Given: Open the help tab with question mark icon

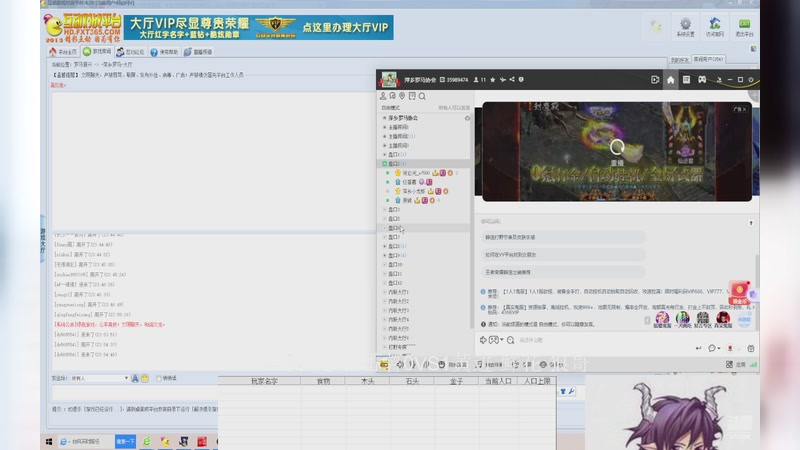Looking at the screenshot, I should point(164,52).
